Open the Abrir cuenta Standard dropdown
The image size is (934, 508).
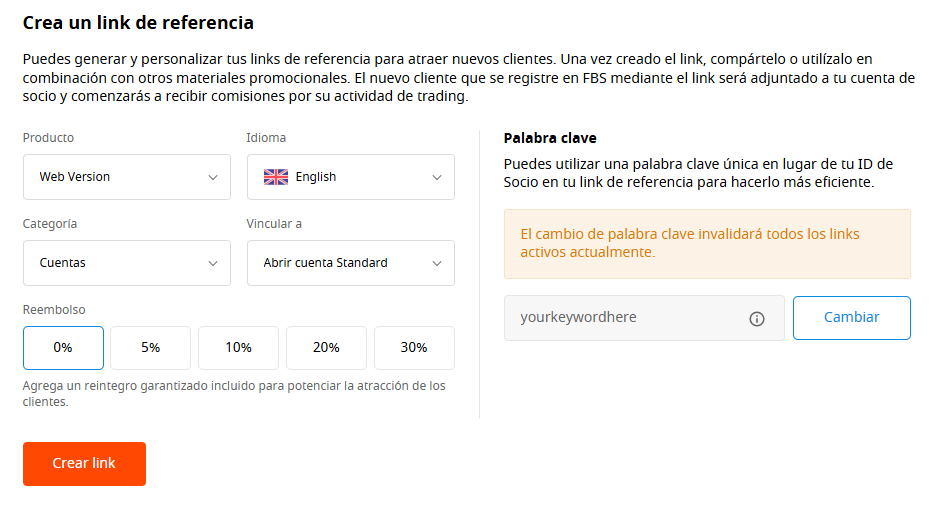point(351,263)
